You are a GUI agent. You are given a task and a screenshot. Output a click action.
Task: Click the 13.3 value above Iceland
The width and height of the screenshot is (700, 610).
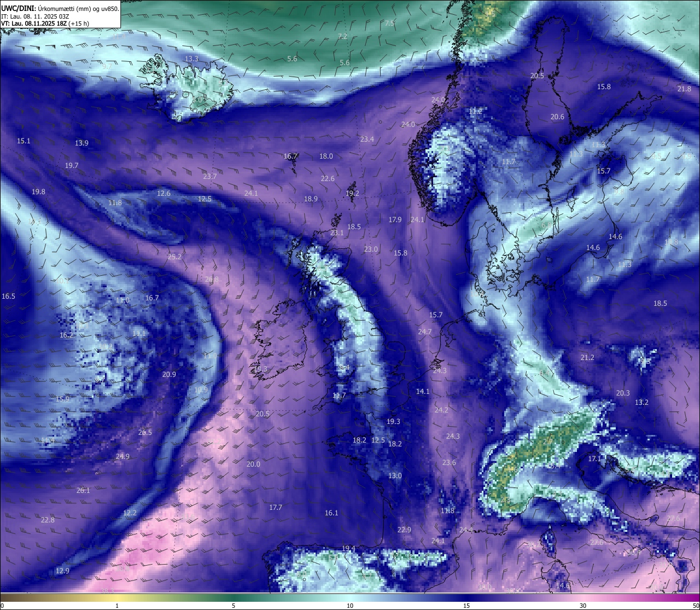click(191, 59)
